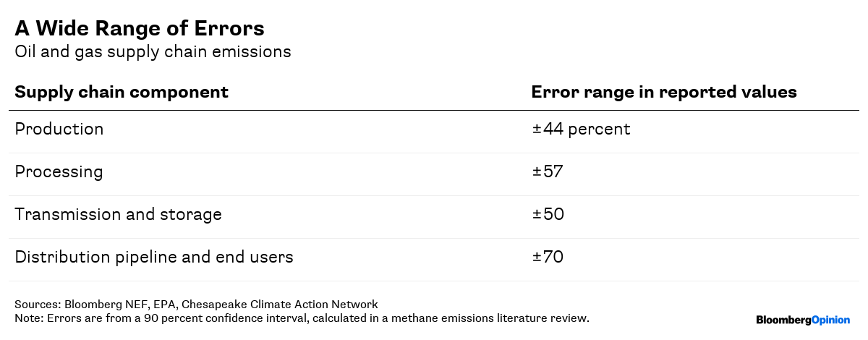Click the ±44 percent value
Screen dimensions: 868x340
pyautogui.click(x=582, y=129)
